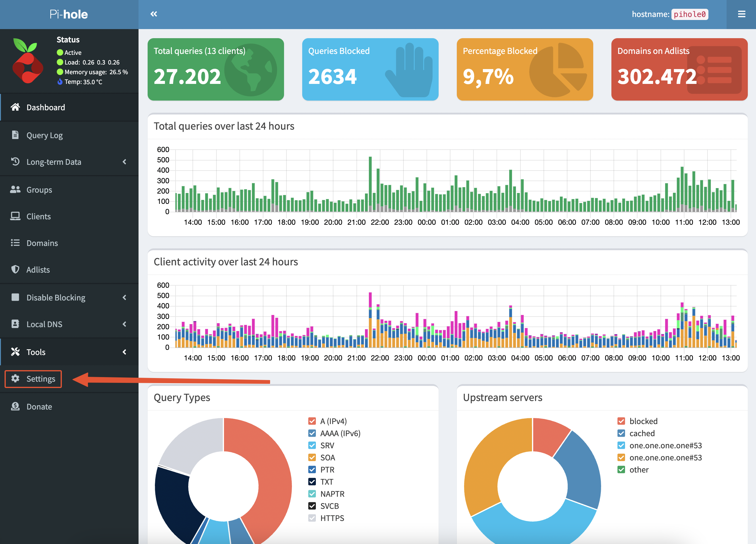Collapse sidebar with double-chevron icon
756x544 pixels.
pyautogui.click(x=154, y=14)
